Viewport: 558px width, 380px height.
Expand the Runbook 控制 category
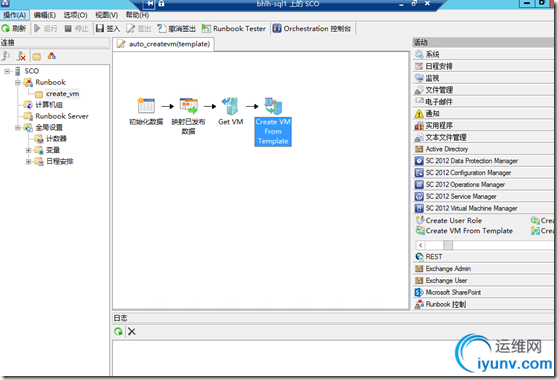[483, 305]
